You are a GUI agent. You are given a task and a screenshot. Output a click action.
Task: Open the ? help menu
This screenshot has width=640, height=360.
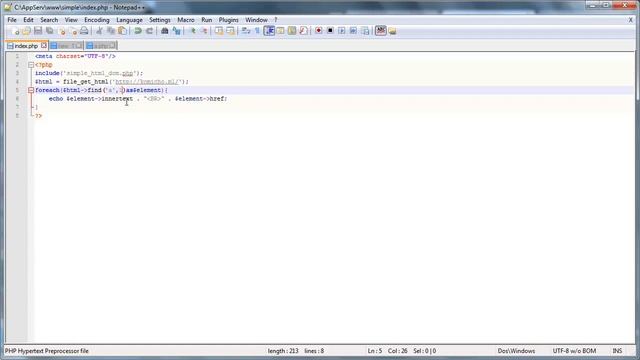tap(276, 20)
